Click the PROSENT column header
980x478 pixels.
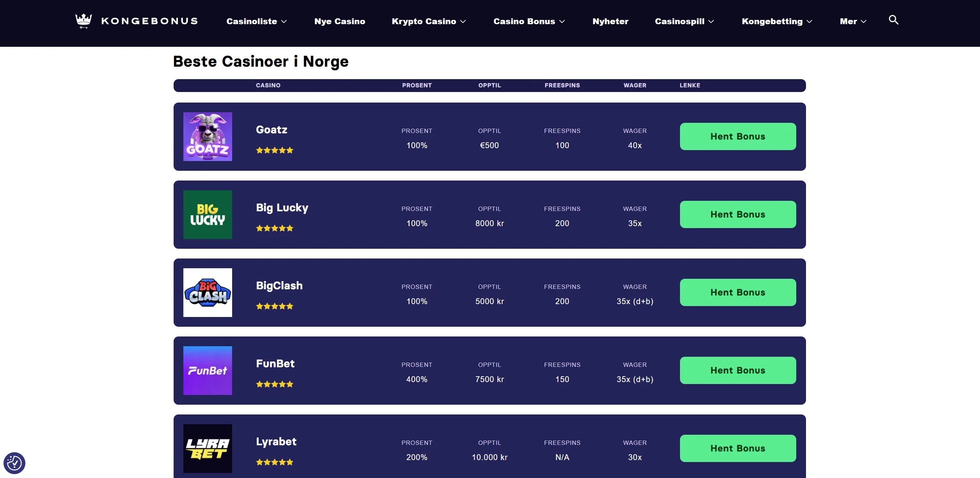click(x=417, y=85)
